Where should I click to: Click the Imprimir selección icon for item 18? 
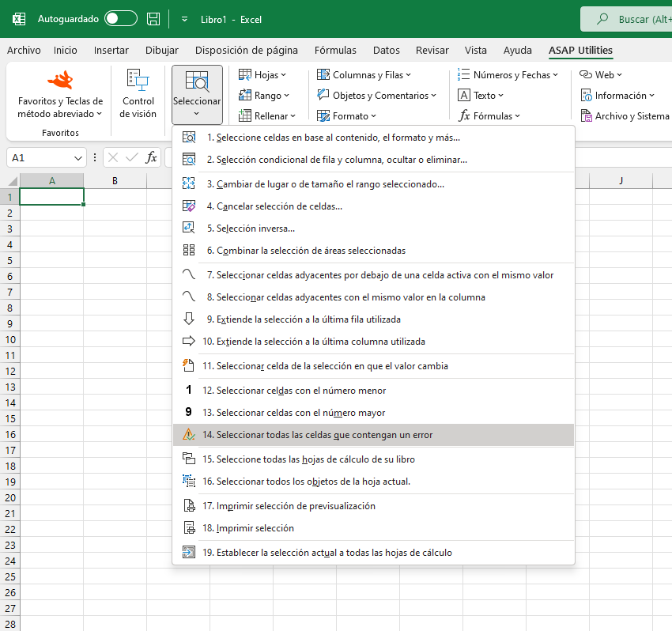tap(189, 527)
